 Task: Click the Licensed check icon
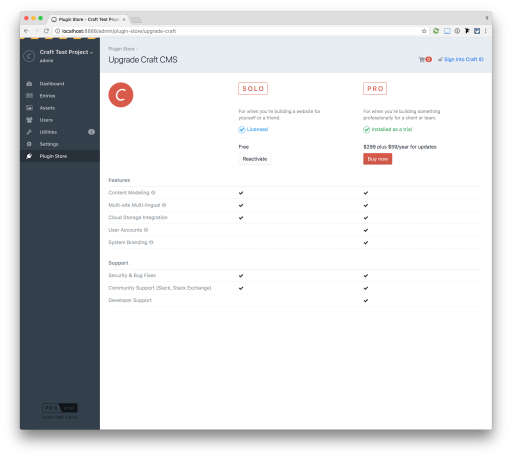pos(242,130)
